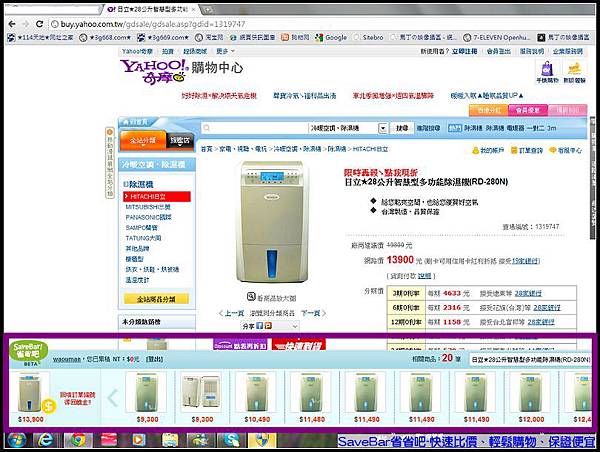Open the category dropdown arrow in search bar
Viewport: 600px width, 452px height.
pyautogui.click(x=382, y=128)
